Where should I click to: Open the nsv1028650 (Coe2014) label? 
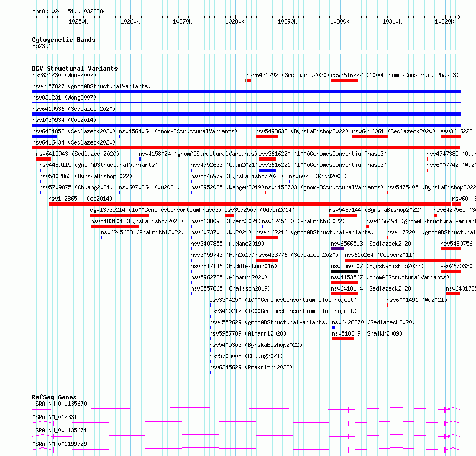(x=80, y=199)
